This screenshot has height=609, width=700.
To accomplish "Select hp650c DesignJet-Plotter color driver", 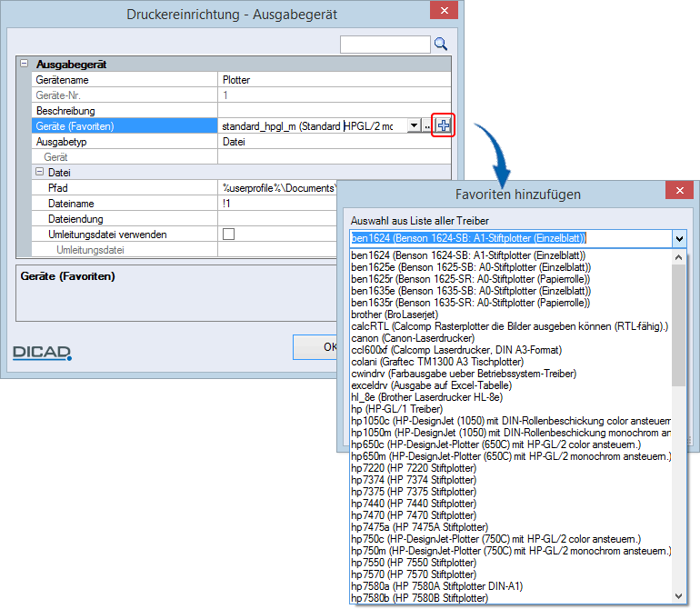I will coord(511,444).
